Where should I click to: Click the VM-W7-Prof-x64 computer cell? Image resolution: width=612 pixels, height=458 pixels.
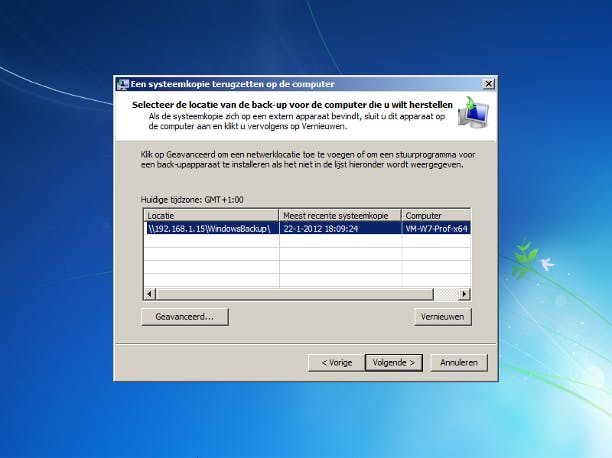[436, 228]
